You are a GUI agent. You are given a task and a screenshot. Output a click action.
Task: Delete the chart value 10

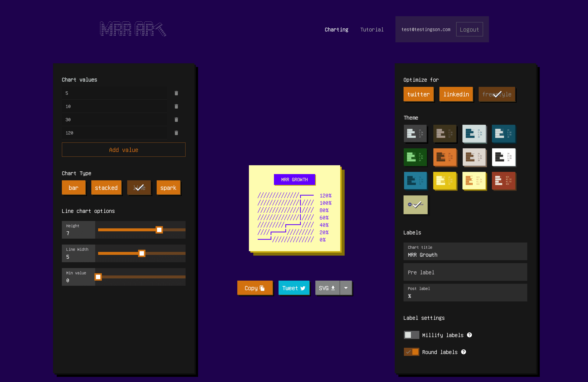(x=176, y=106)
